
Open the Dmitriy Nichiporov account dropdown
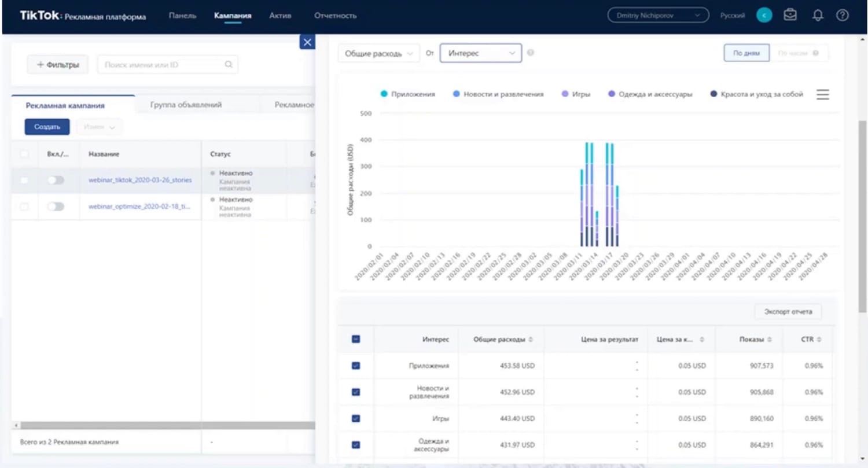click(658, 16)
